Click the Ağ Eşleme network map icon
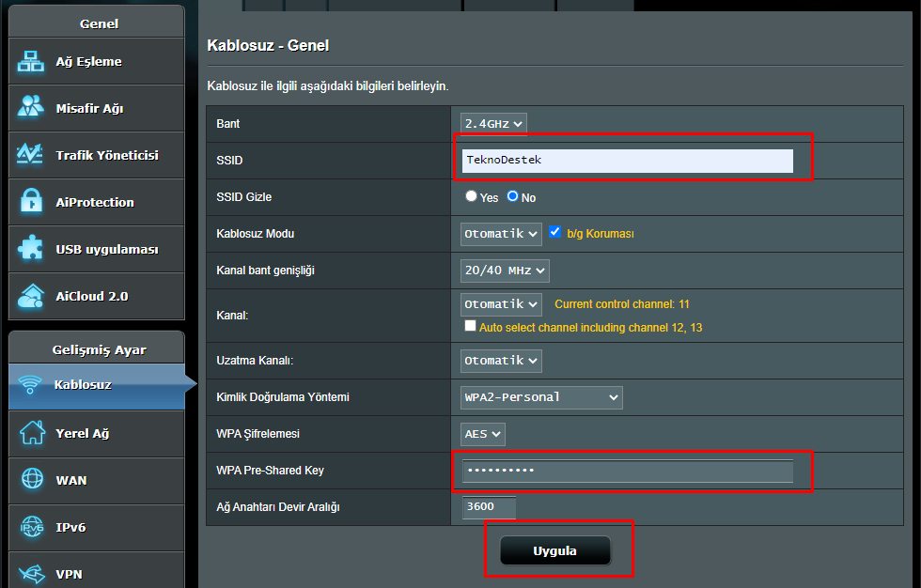Image resolution: width=921 pixels, height=588 pixels. pos(31,62)
